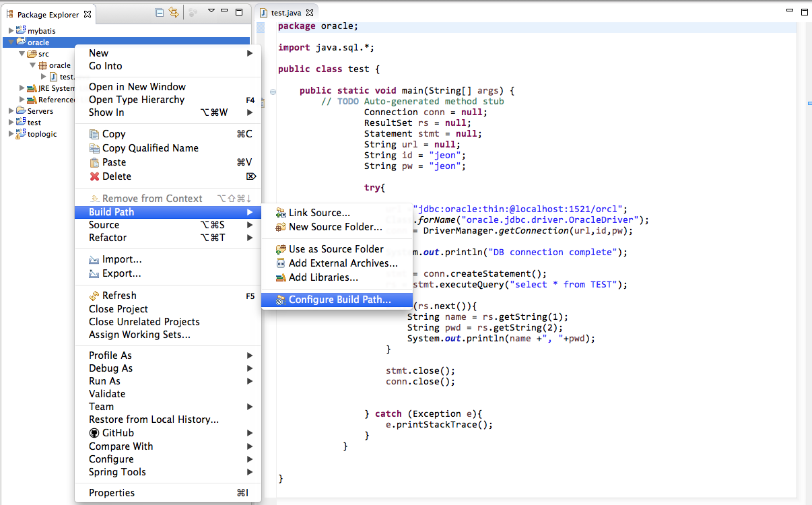Open the Package Explorer view menu triangle
812x505 pixels.
[x=211, y=11]
